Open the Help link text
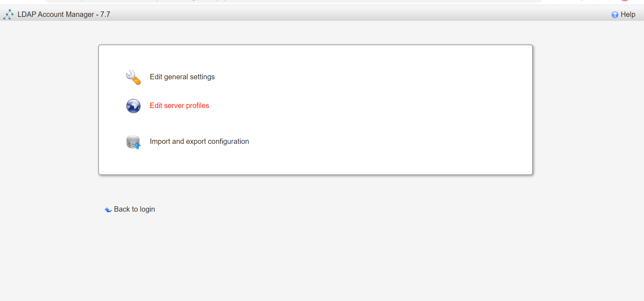This screenshot has width=644, height=301. click(628, 14)
